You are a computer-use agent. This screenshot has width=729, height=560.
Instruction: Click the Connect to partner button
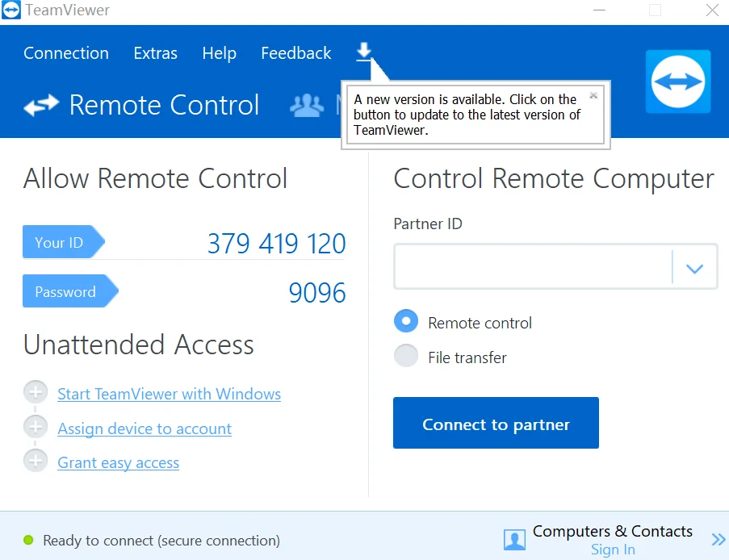[496, 423]
